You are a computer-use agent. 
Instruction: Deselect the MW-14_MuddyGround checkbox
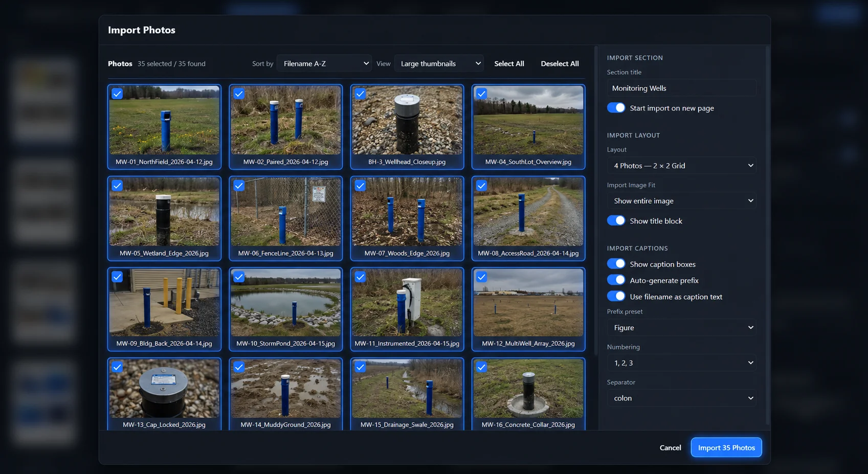pyautogui.click(x=239, y=367)
